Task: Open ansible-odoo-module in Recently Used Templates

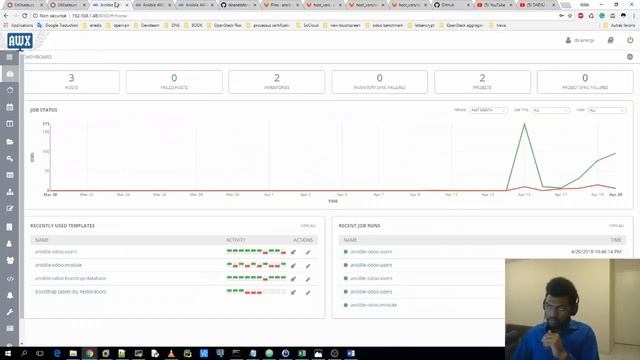Action: [x=58, y=265]
